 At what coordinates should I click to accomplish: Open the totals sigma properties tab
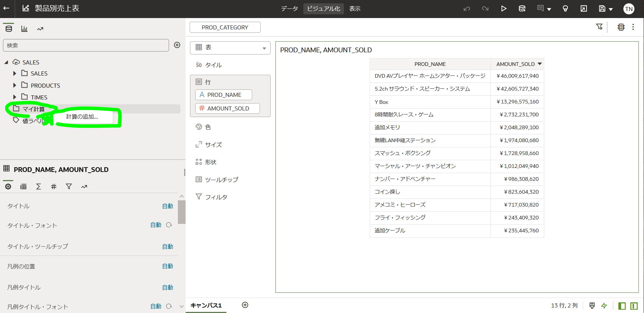[x=38, y=186]
